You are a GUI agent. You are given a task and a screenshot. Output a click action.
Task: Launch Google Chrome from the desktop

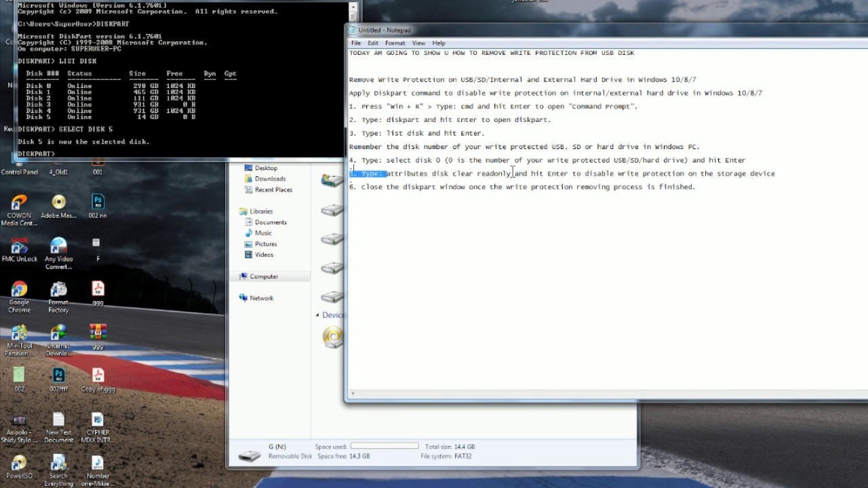pyautogui.click(x=19, y=297)
